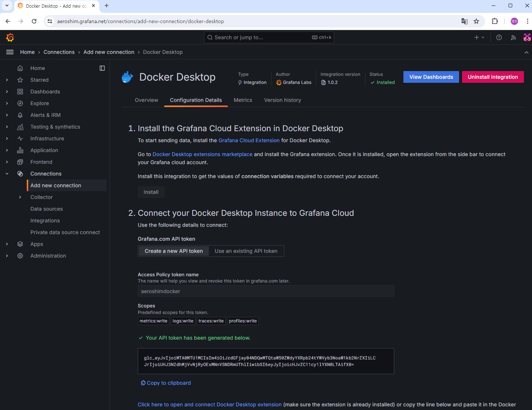Click the Add new connection breadcrumb
Viewport: 532px width, 410px height.
(x=109, y=52)
